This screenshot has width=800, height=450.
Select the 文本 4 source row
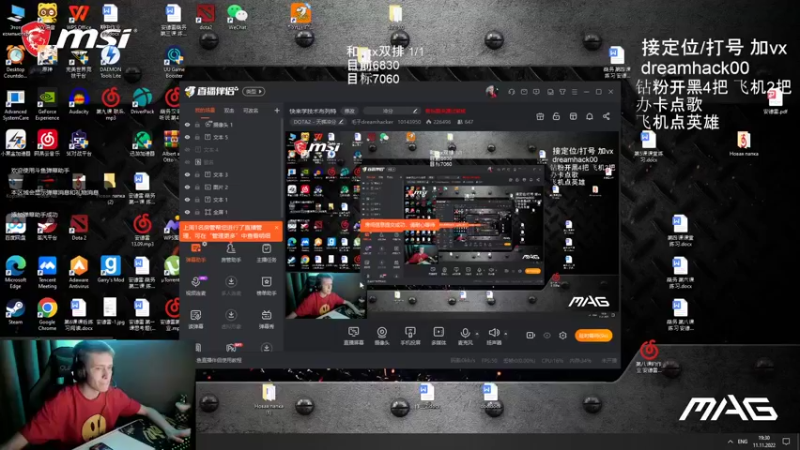coord(231,149)
